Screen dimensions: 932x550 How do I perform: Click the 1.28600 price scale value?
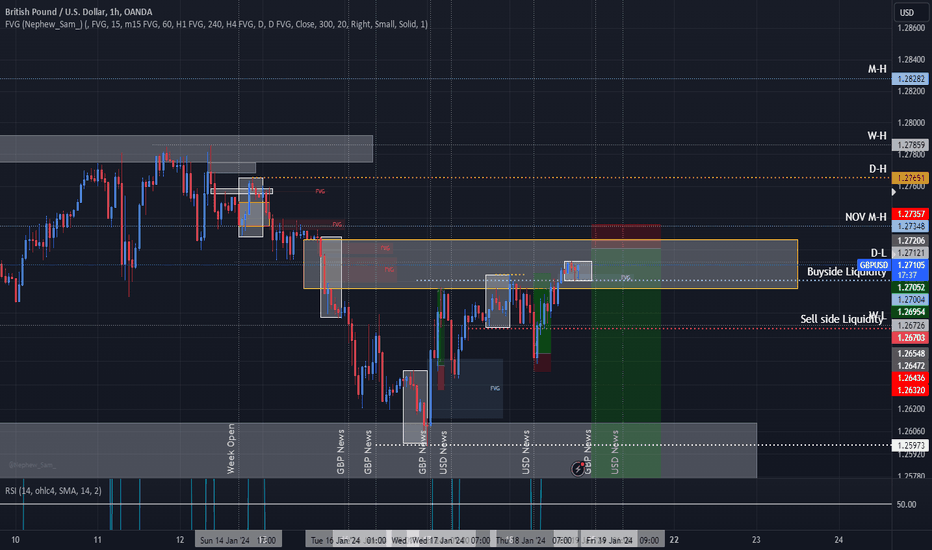(911, 28)
